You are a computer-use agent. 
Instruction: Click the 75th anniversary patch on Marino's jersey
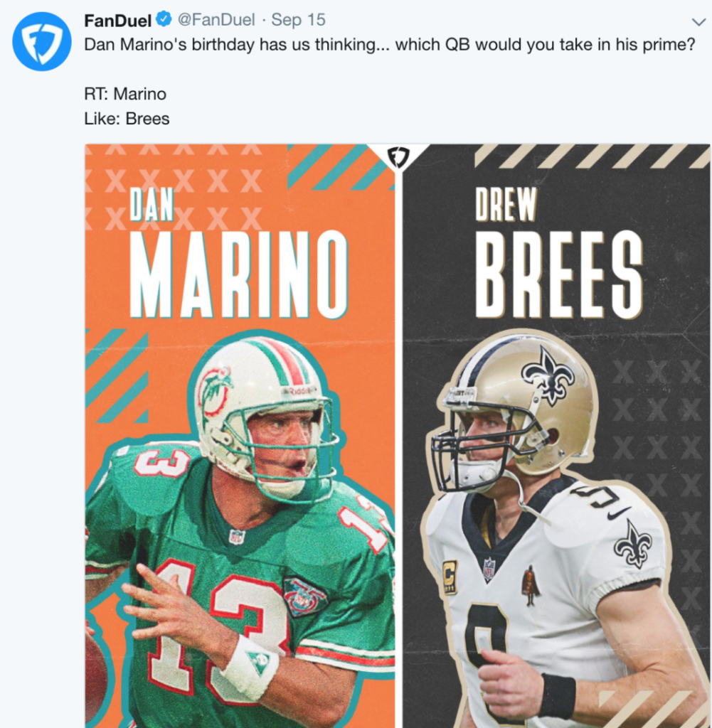click(304, 596)
